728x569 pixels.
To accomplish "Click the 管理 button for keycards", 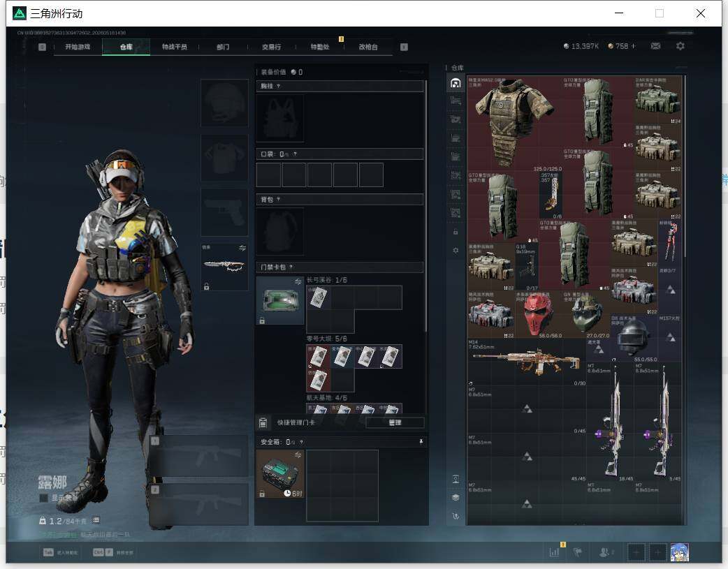I will (395, 422).
